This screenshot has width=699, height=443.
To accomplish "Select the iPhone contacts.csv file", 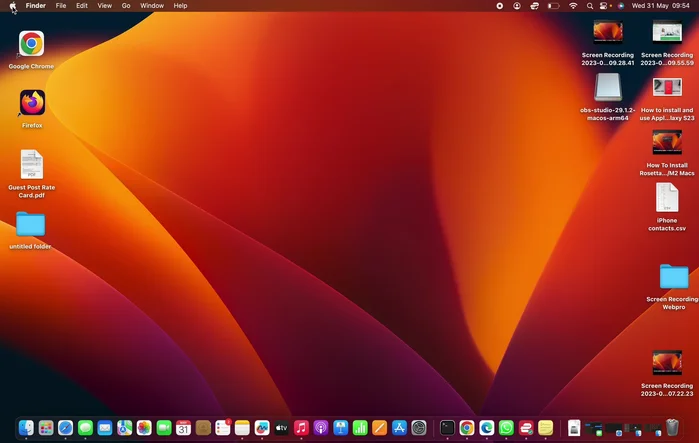I will click(x=667, y=198).
